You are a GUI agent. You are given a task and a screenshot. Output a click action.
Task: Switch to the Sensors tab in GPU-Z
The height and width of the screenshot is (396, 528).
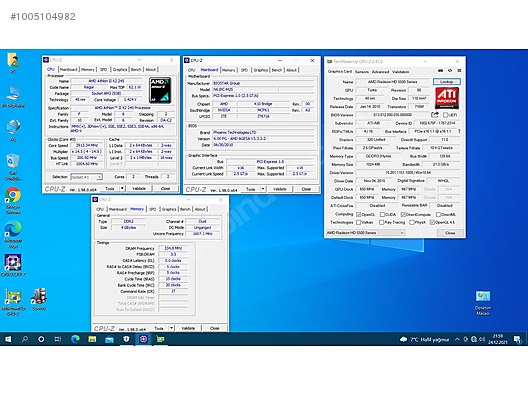pos(362,72)
